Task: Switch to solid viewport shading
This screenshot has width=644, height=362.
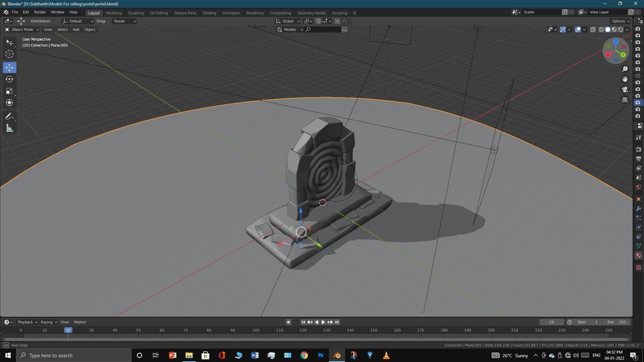Action: (608, 29)
